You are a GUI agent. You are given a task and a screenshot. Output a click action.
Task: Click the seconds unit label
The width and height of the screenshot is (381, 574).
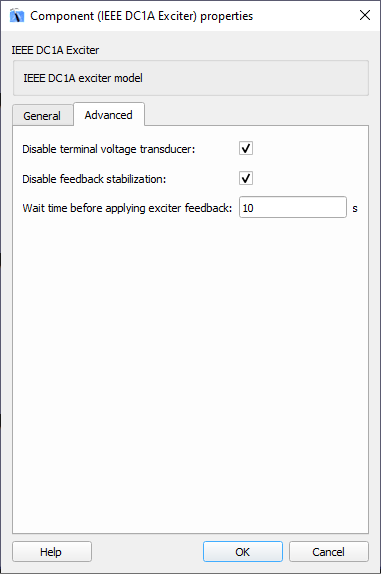355,208
